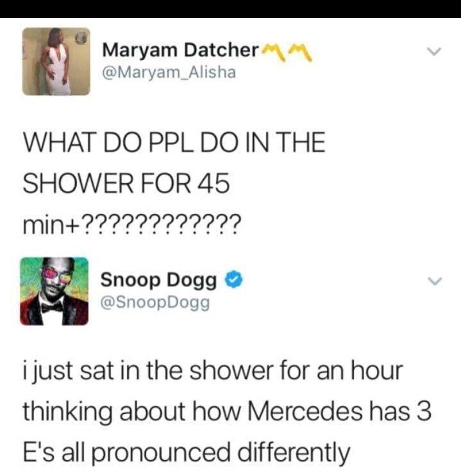Open Maryam Datcher's profile picture
Image resolution: width=461 pixels, height=476 pixels.
pyautogui.click(x=56, y=62)
